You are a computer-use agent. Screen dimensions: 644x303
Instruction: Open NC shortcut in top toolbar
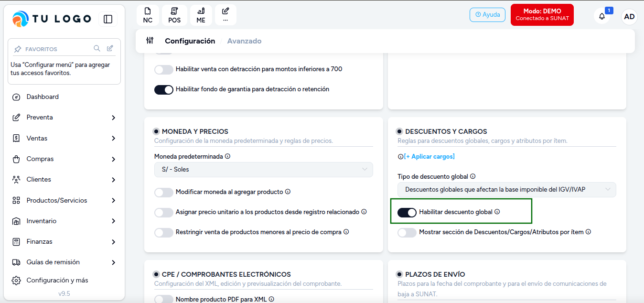point(148,15)
